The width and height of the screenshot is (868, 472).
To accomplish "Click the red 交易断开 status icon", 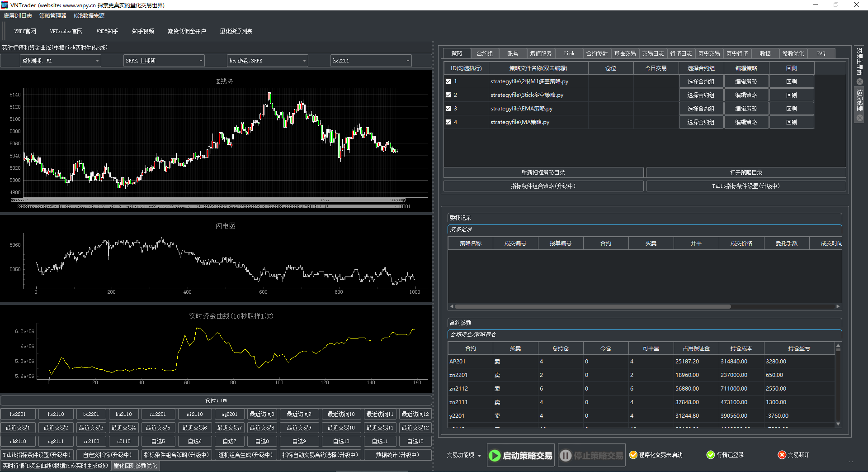I will (782, 455).
